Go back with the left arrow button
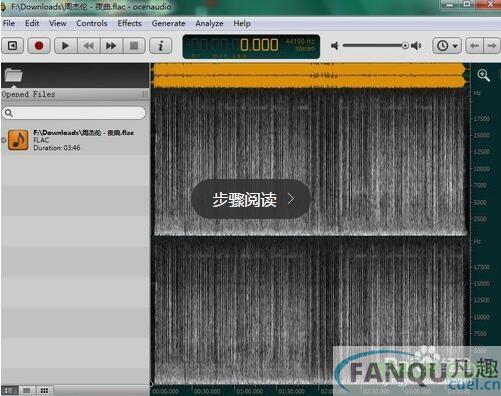The image size is (501, 396). click(x=475, y=46)
